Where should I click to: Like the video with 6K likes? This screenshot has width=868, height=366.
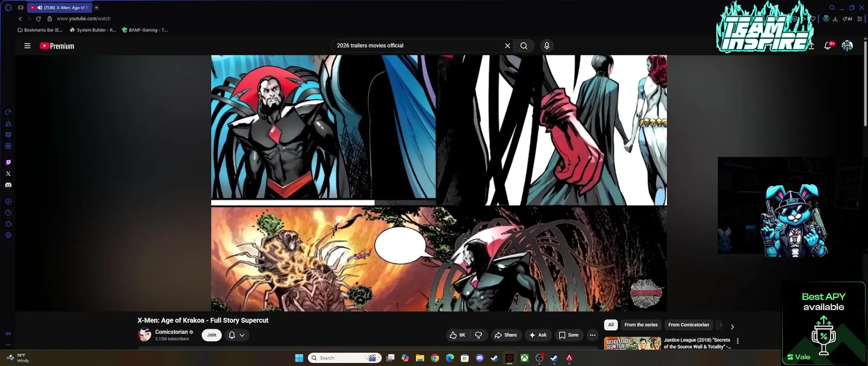tap(457, 335)
